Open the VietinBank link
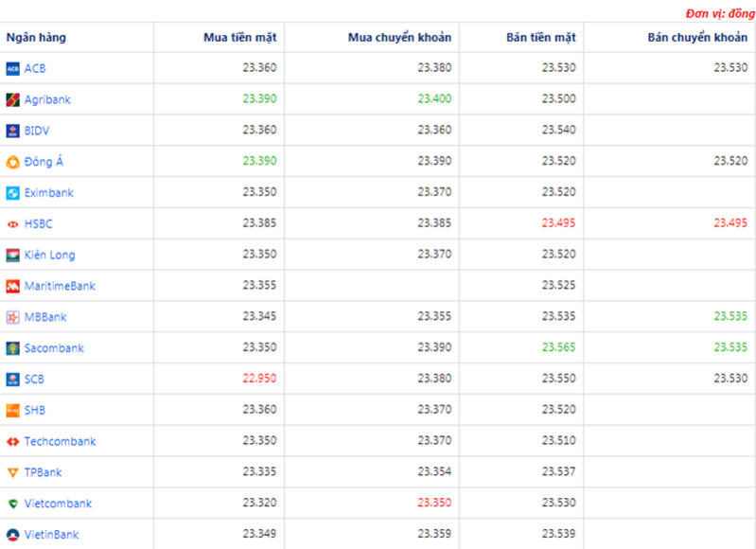 51,535
